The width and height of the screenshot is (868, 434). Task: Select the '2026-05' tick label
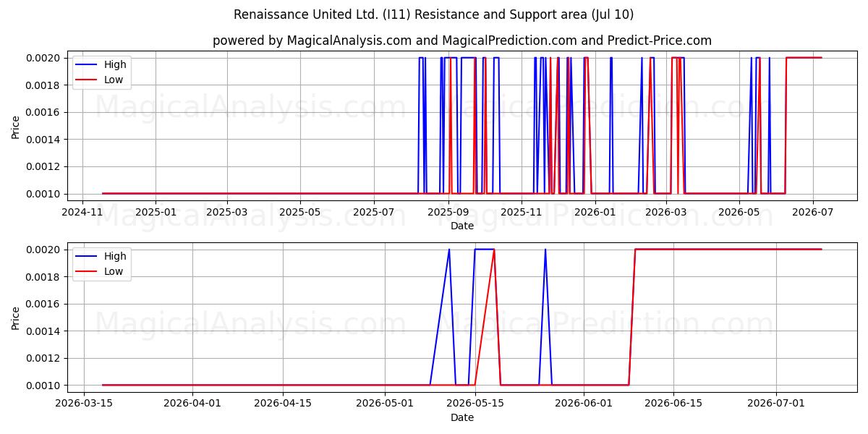tap(739, 212)
